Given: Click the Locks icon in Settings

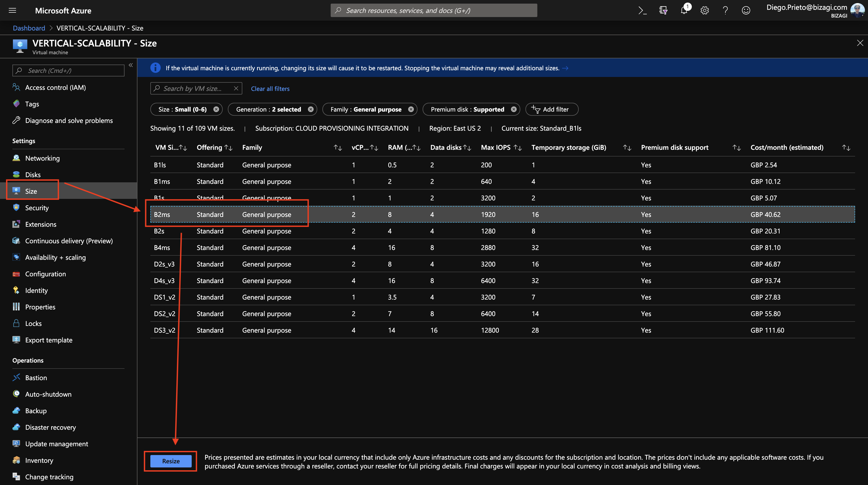Looking at the screenshot, I should point(16,323).
